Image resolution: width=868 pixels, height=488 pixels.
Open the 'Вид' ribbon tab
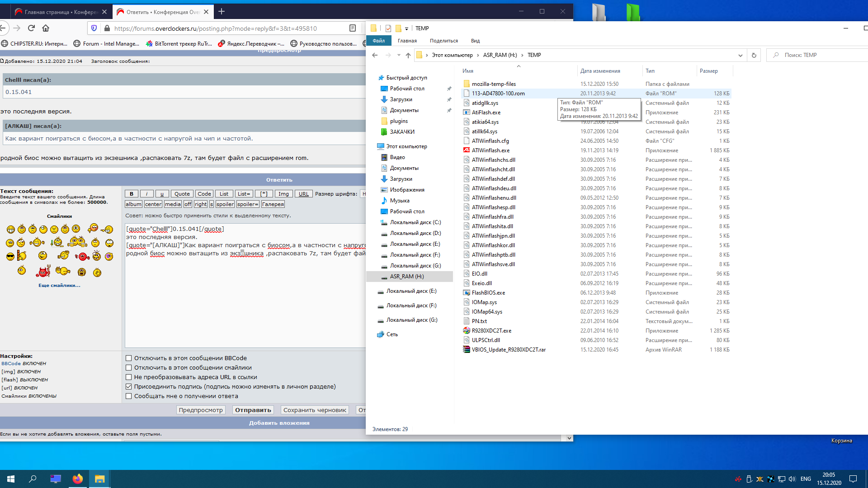[475, 41]
